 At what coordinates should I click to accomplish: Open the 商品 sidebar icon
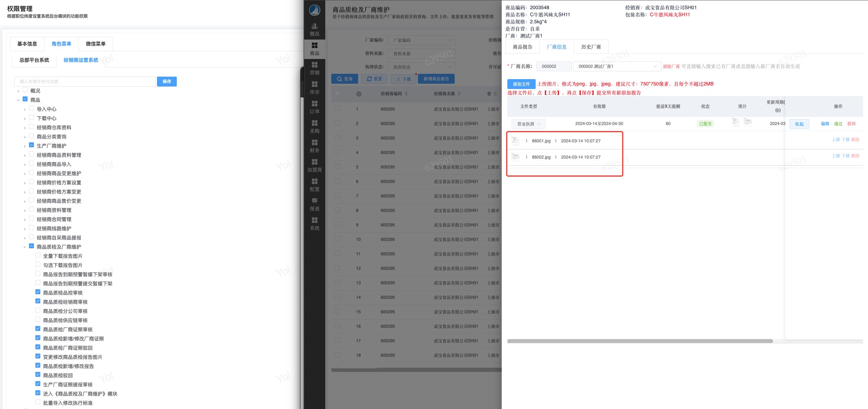314,49
